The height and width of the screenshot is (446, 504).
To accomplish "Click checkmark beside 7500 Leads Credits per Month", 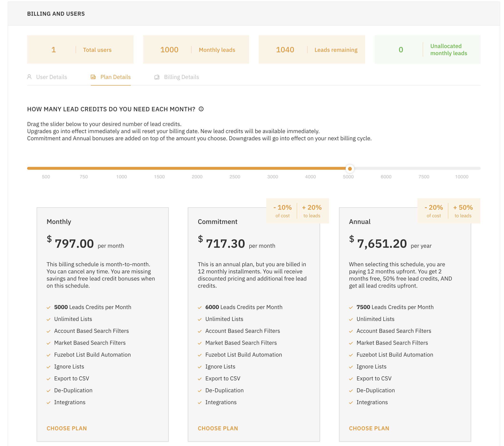I will coord(351,307).
